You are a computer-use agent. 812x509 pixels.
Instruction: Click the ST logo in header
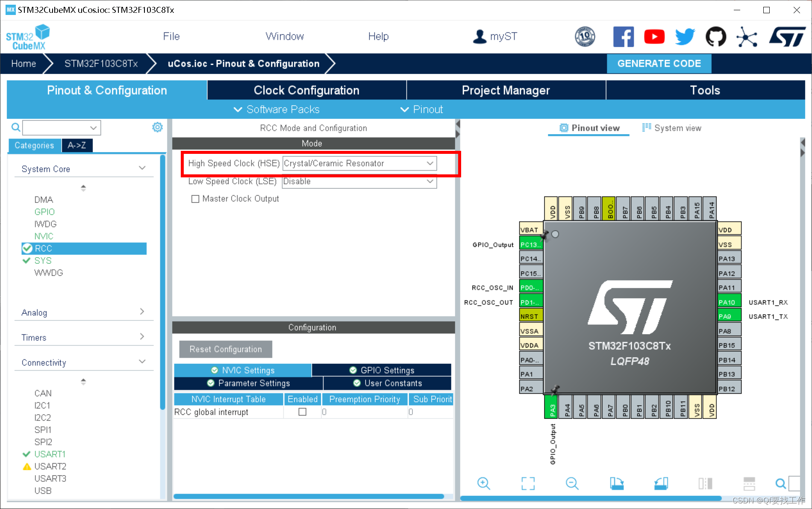(x=787, y=37)
